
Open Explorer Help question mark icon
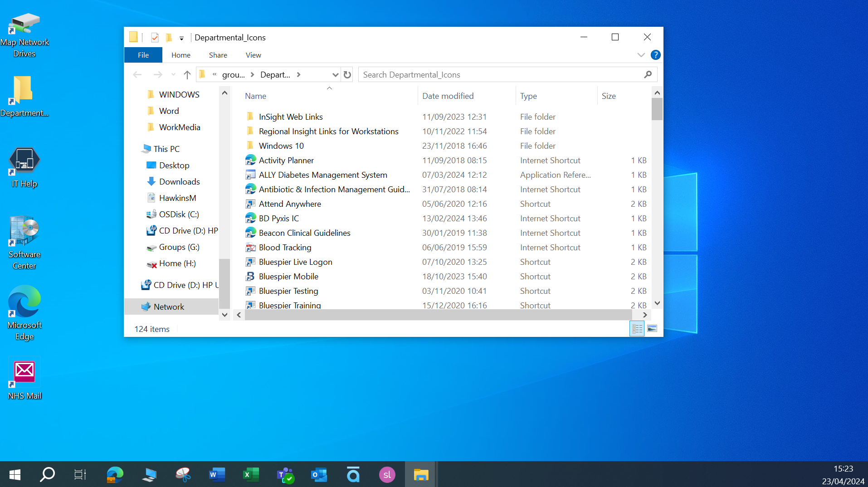tap(655, 55)
